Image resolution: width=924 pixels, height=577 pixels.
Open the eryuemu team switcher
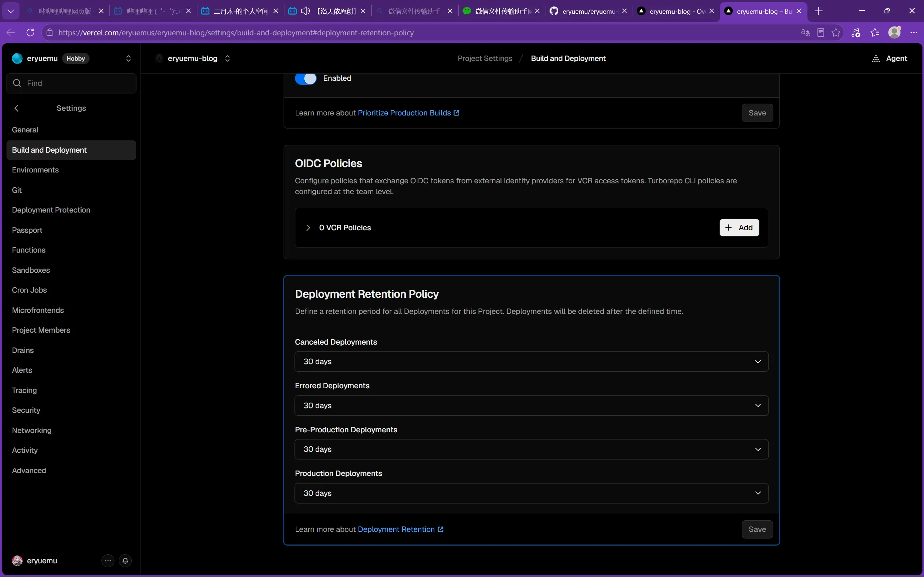point(128,58)
